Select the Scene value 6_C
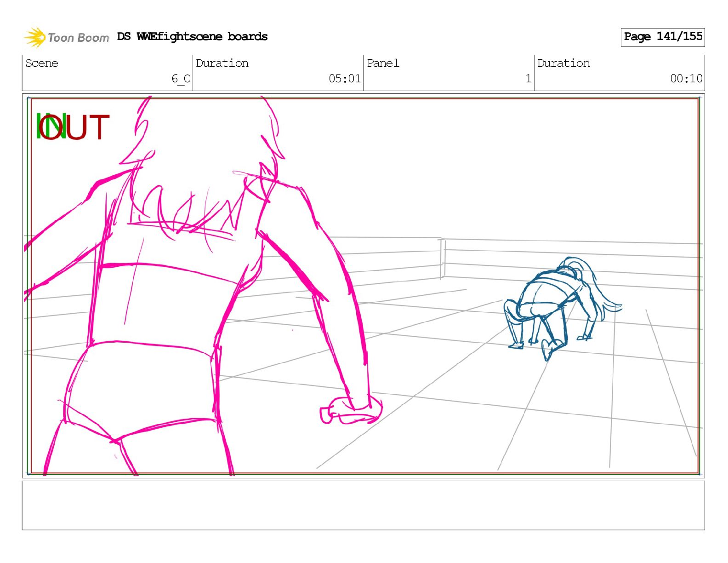This screenshot has width=728, height=563. click(x=181, y=79)
